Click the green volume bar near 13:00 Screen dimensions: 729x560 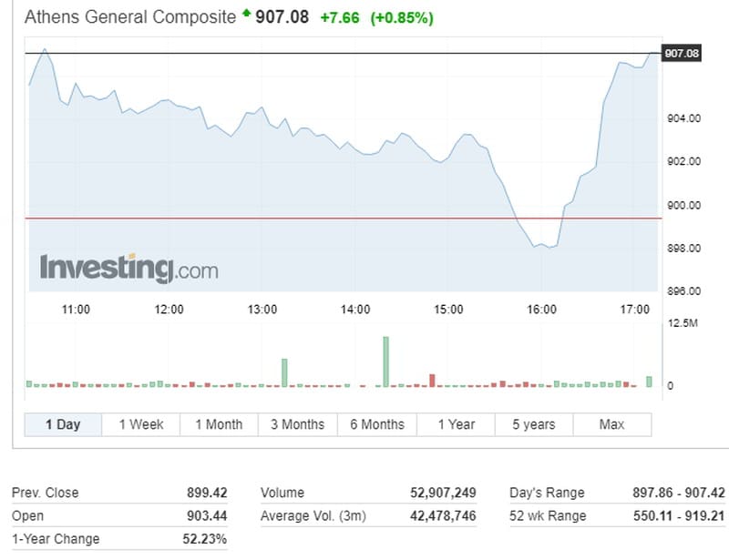284,372
